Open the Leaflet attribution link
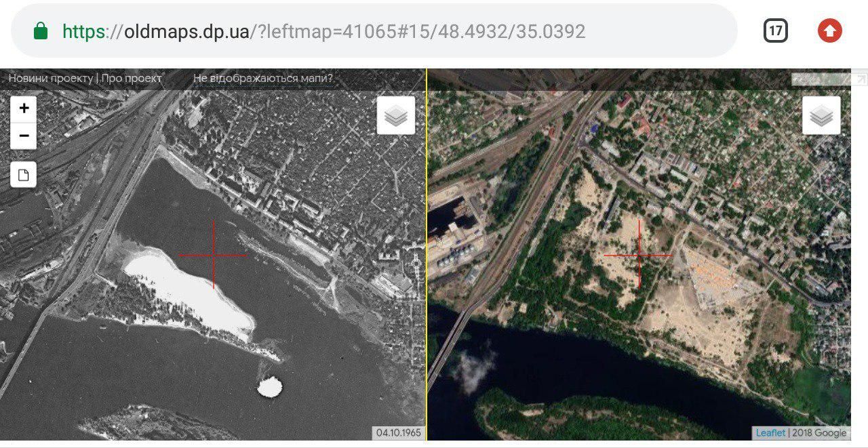Viewport: 868px width, 448px height. click(771, 433)
